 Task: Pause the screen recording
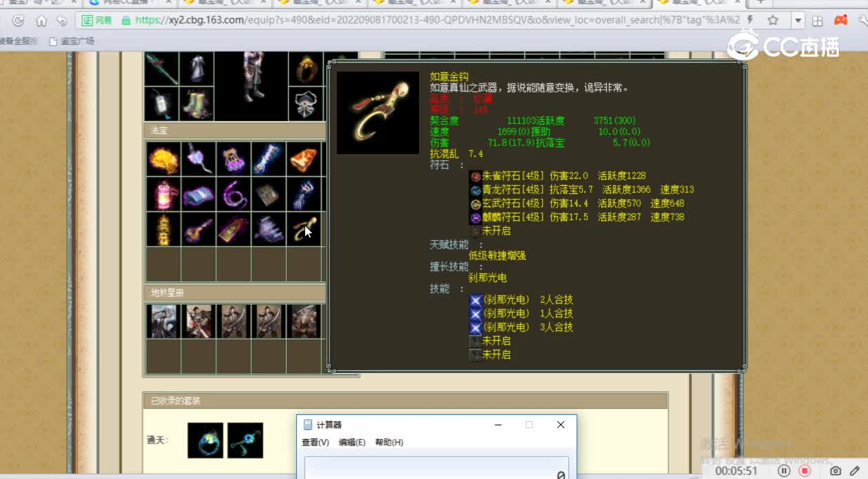point(784,471)
